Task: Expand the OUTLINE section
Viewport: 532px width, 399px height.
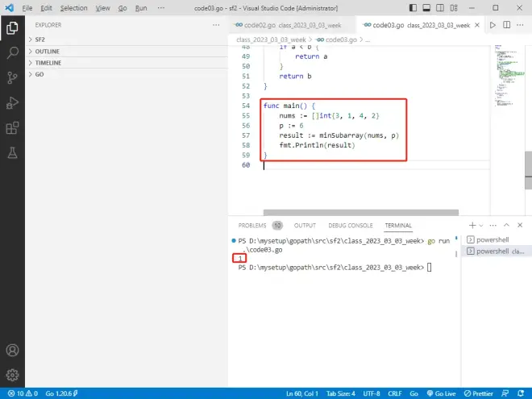Action: 47,51
